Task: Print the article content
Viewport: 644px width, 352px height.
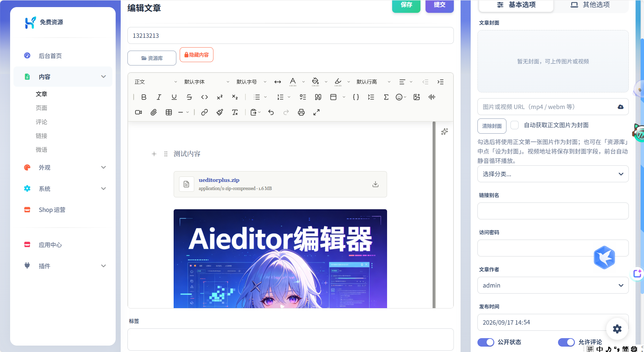Action: point(301,112)
